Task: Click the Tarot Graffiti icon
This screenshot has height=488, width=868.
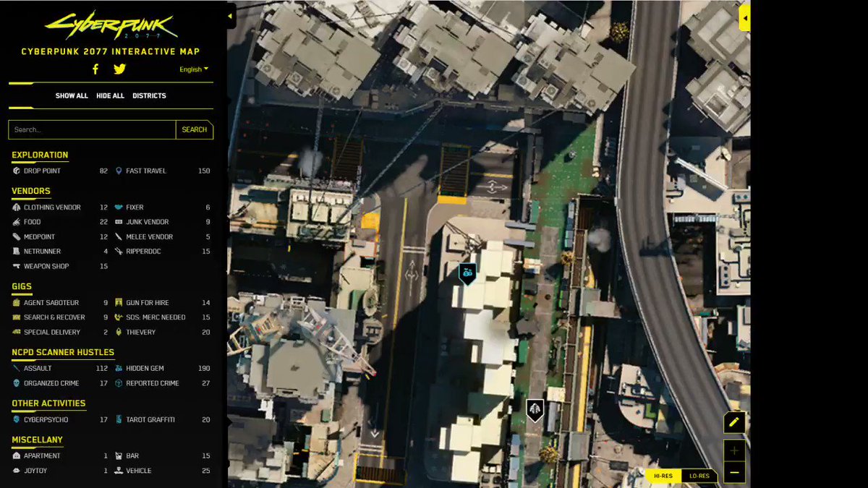Action: pos(119,419)
